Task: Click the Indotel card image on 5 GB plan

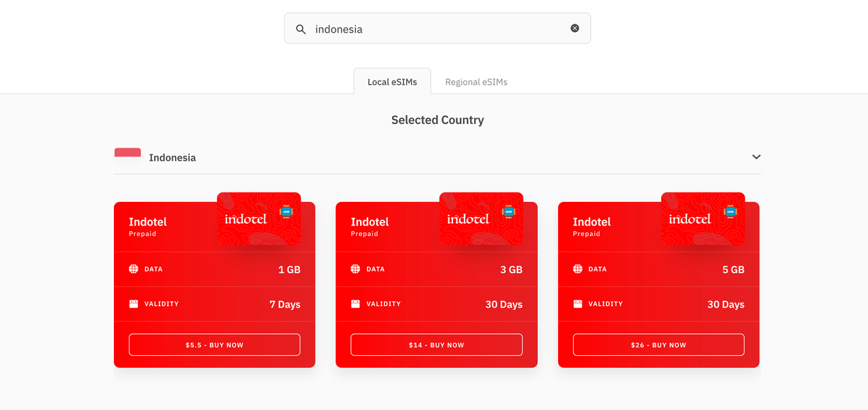Action: tap(703, 219)
